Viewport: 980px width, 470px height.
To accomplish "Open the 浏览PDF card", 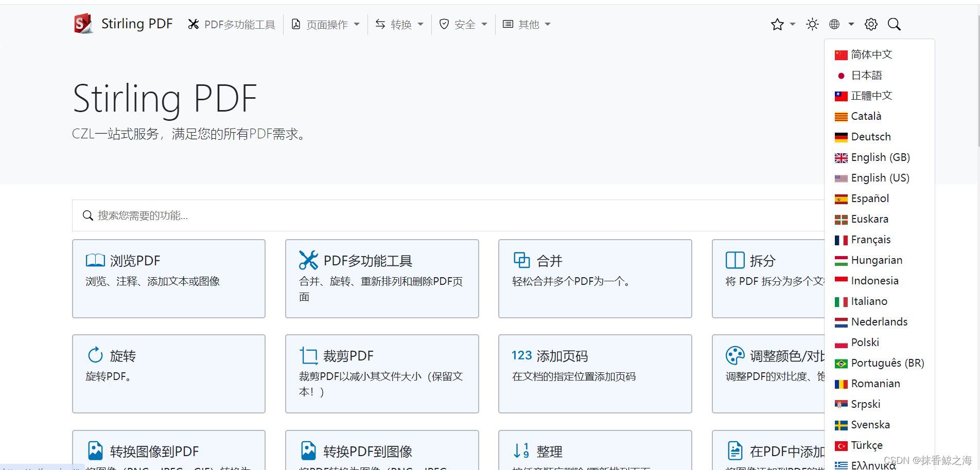I will pos(169,279).
